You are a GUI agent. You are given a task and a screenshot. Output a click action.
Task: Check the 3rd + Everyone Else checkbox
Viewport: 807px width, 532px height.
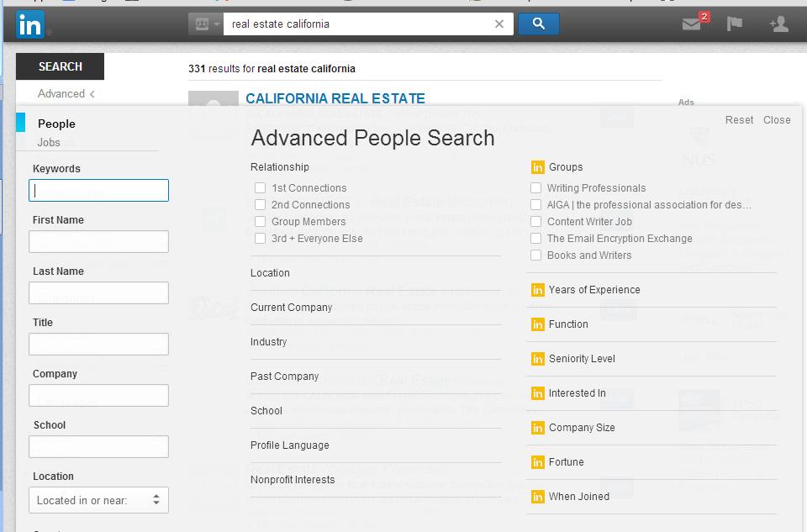click(261, 239)
